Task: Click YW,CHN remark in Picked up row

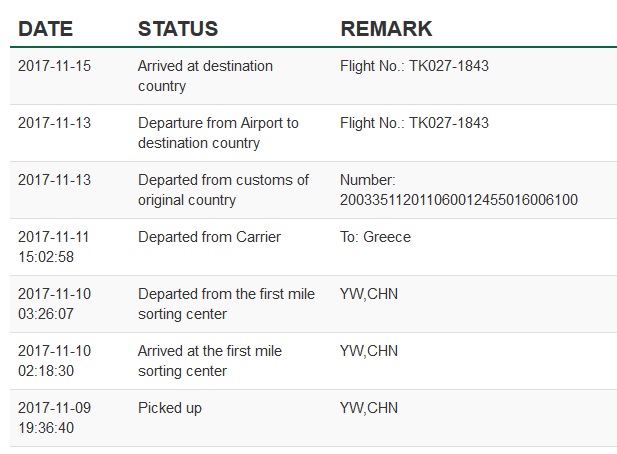Action: pyautogui.click(x=369, y=408)
